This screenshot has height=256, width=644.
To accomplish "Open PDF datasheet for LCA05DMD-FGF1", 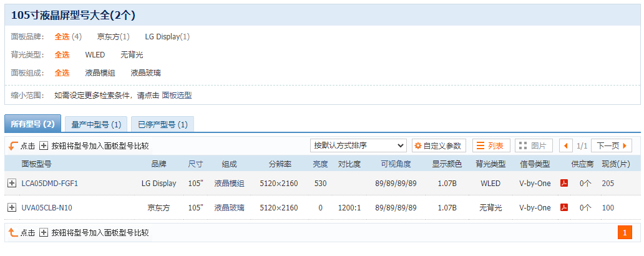I will pyautogui.click(x=563, y=184).
